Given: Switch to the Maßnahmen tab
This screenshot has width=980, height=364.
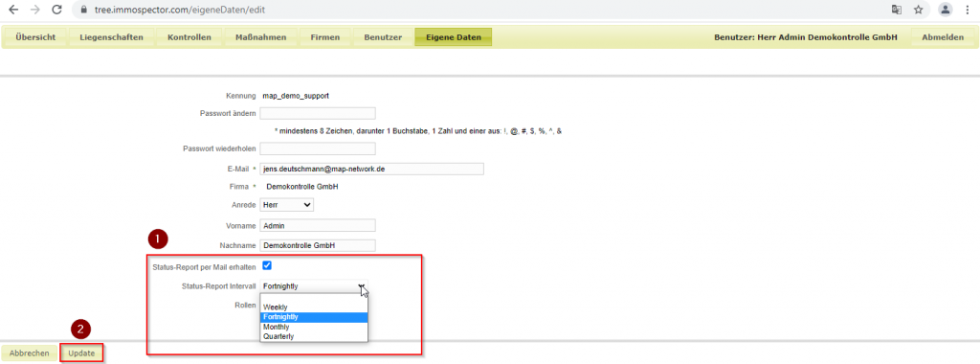Looking at the screenshot, I should point(260,37).
